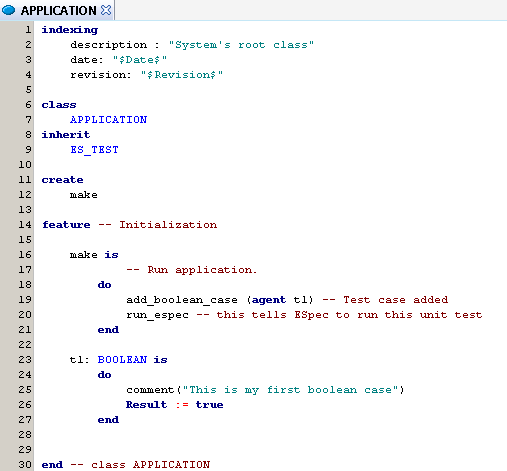Click the Result keyword on line 26

click(x=146, y=405)
